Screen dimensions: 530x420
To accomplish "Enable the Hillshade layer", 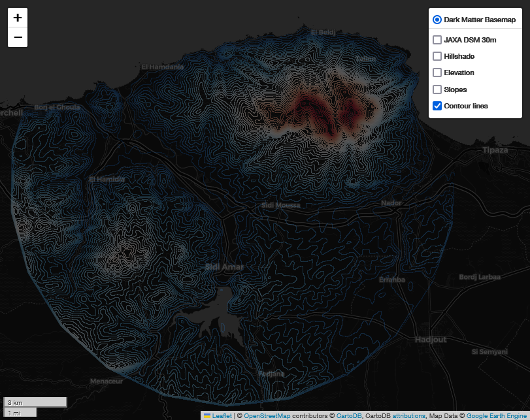I will click(437, 56).
